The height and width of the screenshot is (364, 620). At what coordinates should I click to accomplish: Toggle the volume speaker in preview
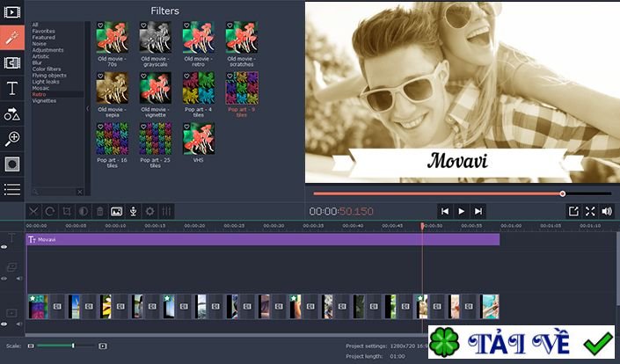[x=607, y=211]
